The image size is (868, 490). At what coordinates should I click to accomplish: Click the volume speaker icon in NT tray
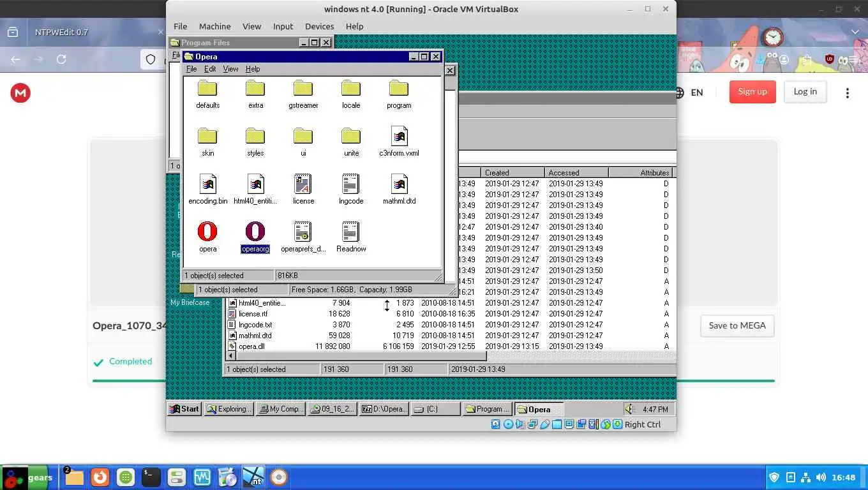630,409
